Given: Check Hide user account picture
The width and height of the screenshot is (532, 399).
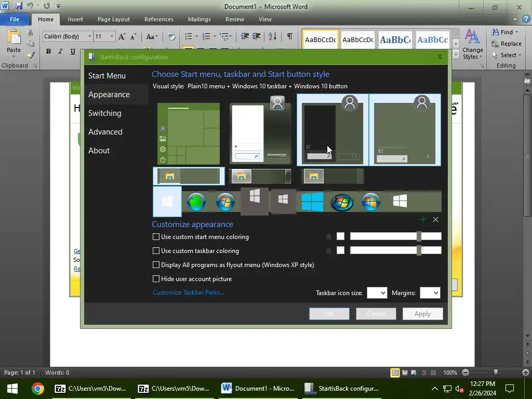Looking at the screenshot, I should (x=156, y=279).
